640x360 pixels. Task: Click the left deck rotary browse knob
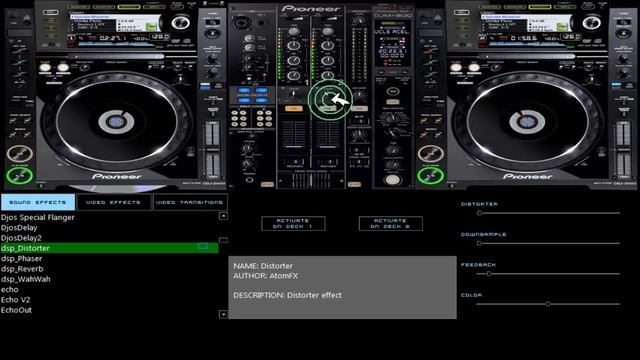tap(180, 23)
